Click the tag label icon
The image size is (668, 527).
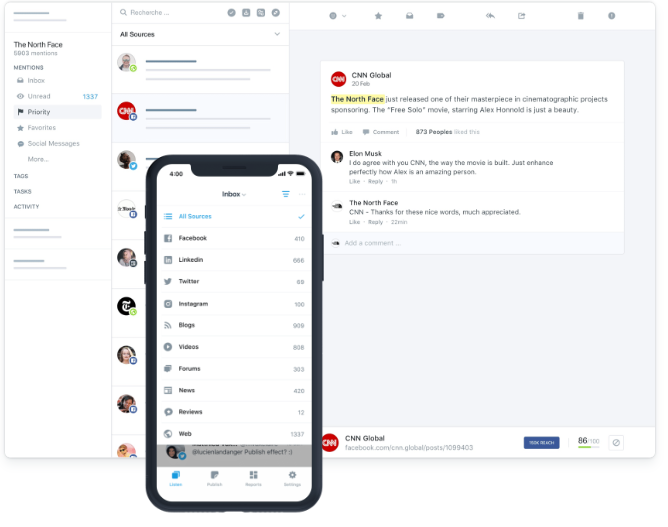tap(441, 16)
